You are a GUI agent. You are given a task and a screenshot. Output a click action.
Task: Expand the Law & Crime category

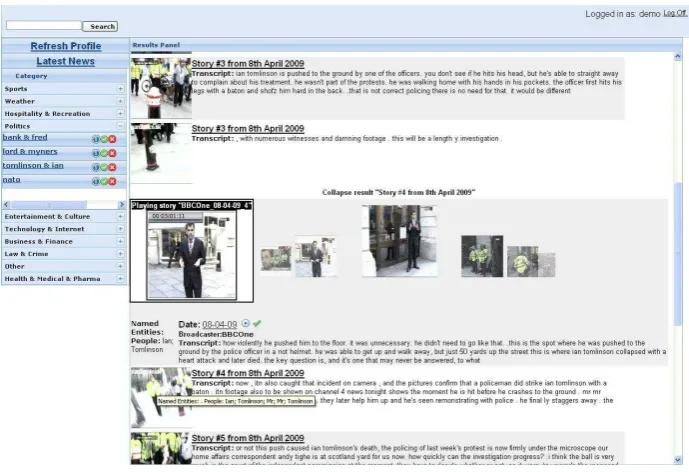point(120,254)
